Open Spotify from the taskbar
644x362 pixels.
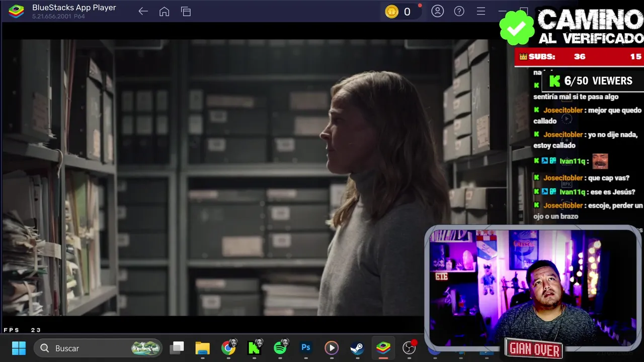280,348
